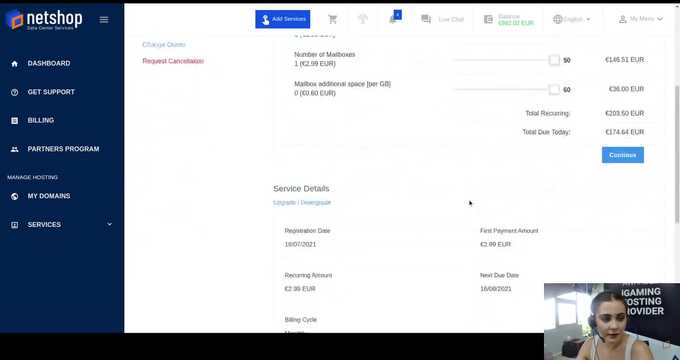Screen dimensions: 680x360
Task: Click the Total Due Today amount
Action: coord(624,132)
